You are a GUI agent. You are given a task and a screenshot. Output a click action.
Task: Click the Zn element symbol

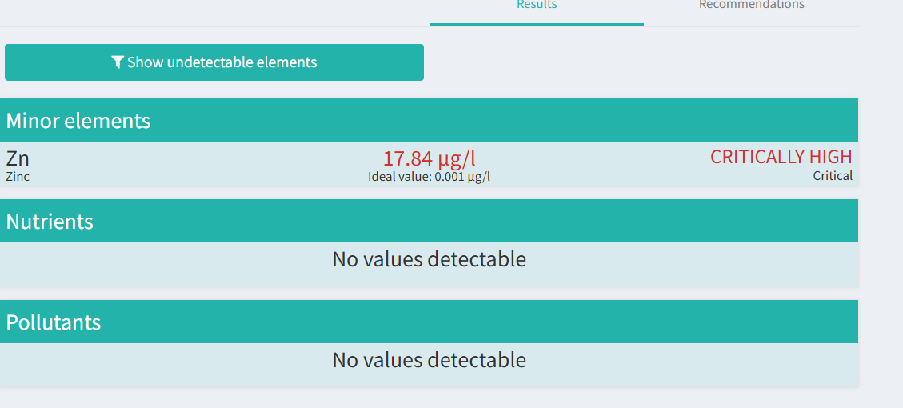pyautogui.click(x=17, y=158)
